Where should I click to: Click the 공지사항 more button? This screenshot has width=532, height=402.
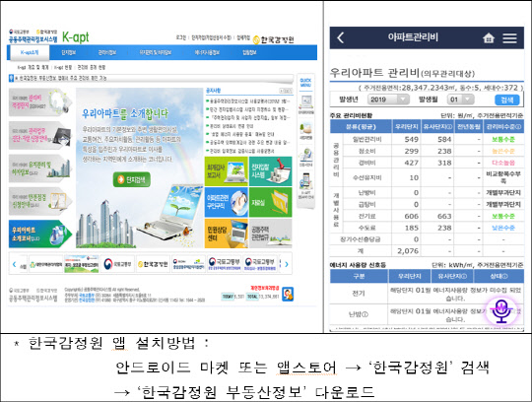(x=286, y=91)
